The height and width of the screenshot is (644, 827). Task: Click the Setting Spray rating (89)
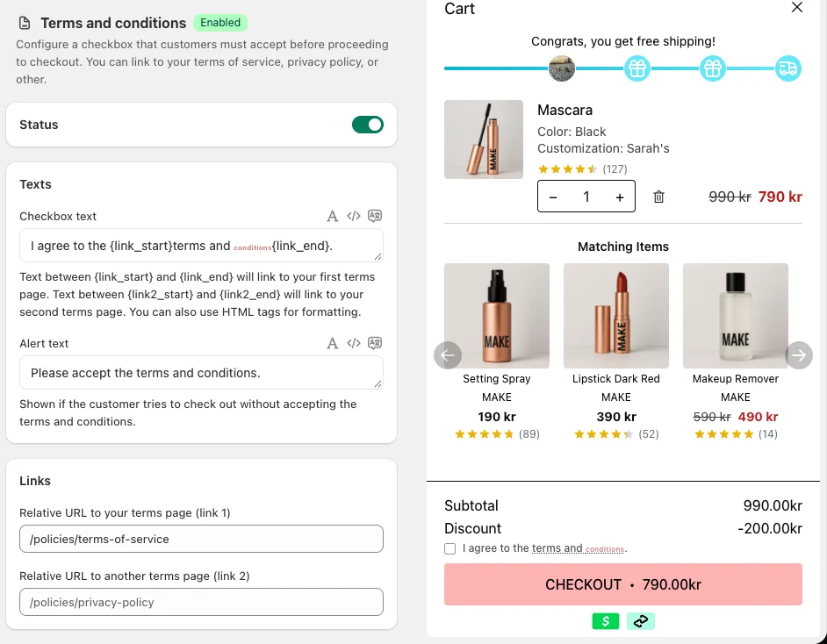[x=497, y=434]
